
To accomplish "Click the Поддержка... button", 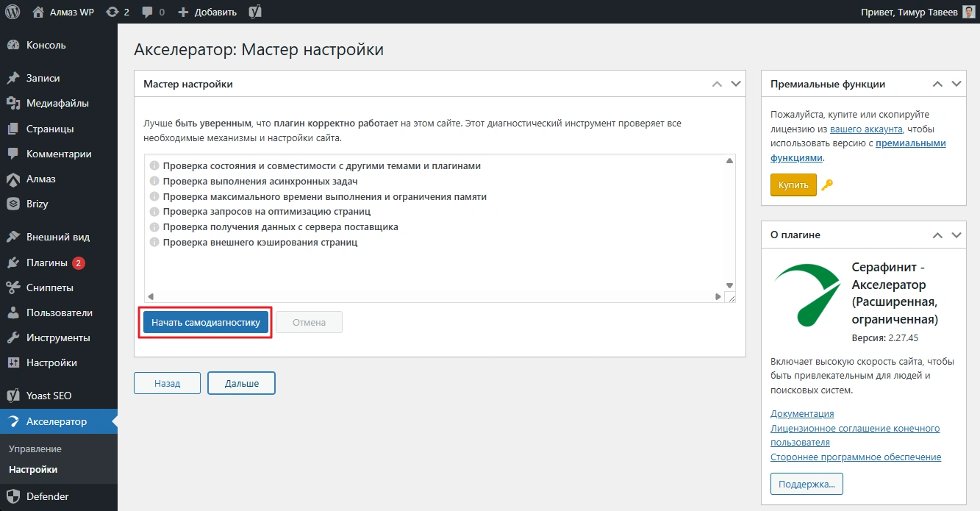I will (x=806, y=484).
